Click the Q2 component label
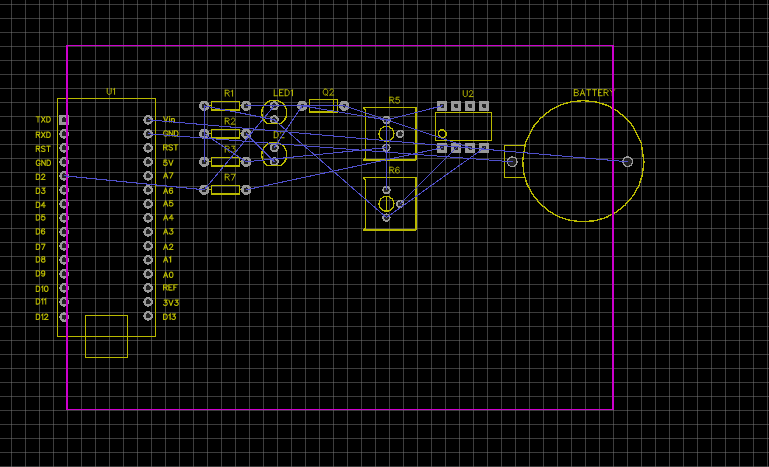The height and width of the screenshot is (467, 769). tap(328, 92)
